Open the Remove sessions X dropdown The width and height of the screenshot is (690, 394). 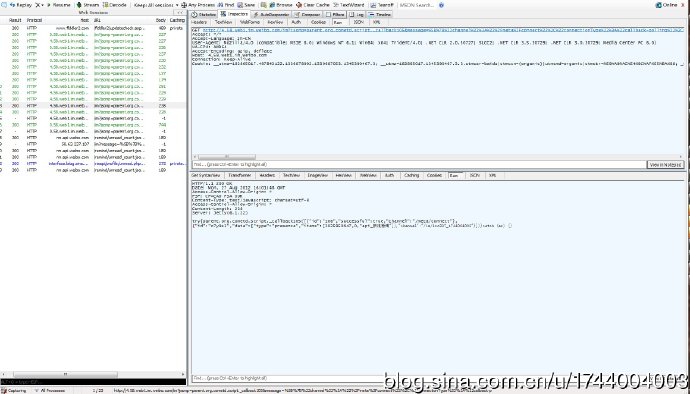coord(40,5)
